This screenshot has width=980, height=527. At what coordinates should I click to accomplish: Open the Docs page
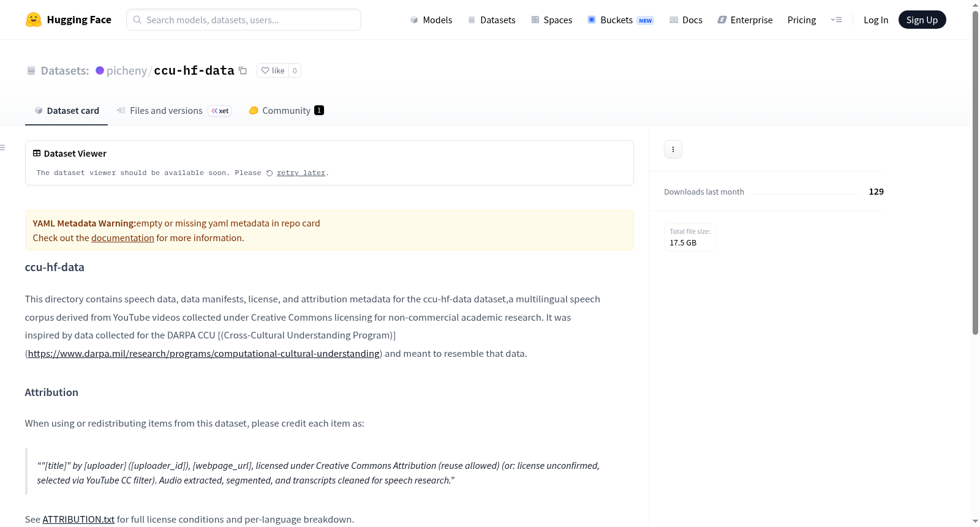point(686,20)
